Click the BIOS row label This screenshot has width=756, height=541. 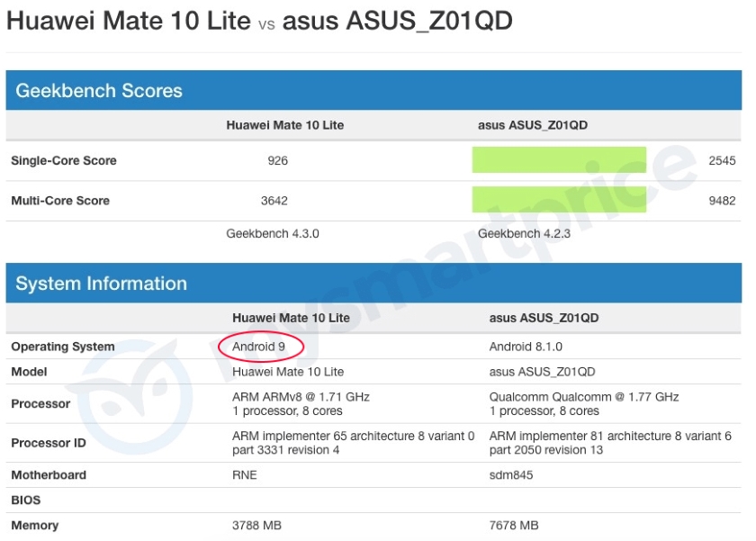(x=25, y=500)
